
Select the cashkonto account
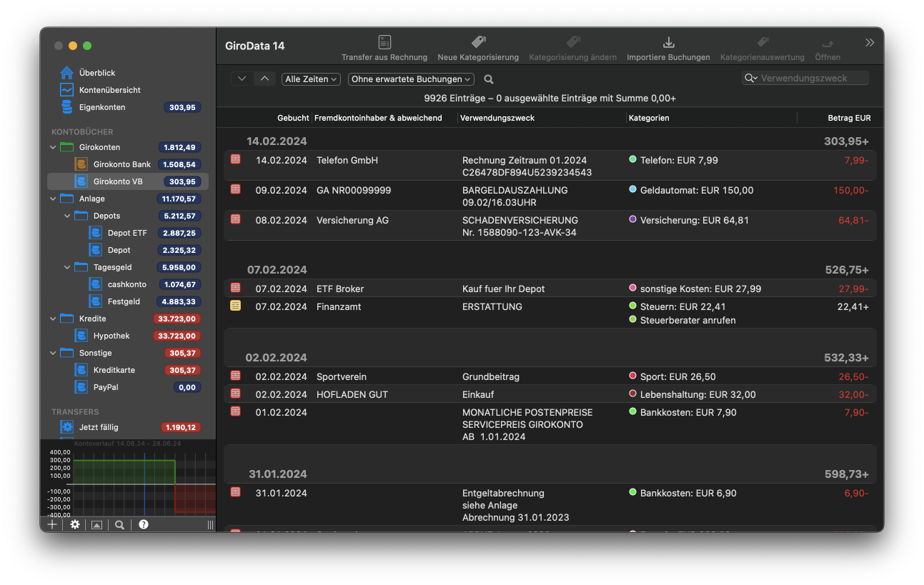[128, 284]
